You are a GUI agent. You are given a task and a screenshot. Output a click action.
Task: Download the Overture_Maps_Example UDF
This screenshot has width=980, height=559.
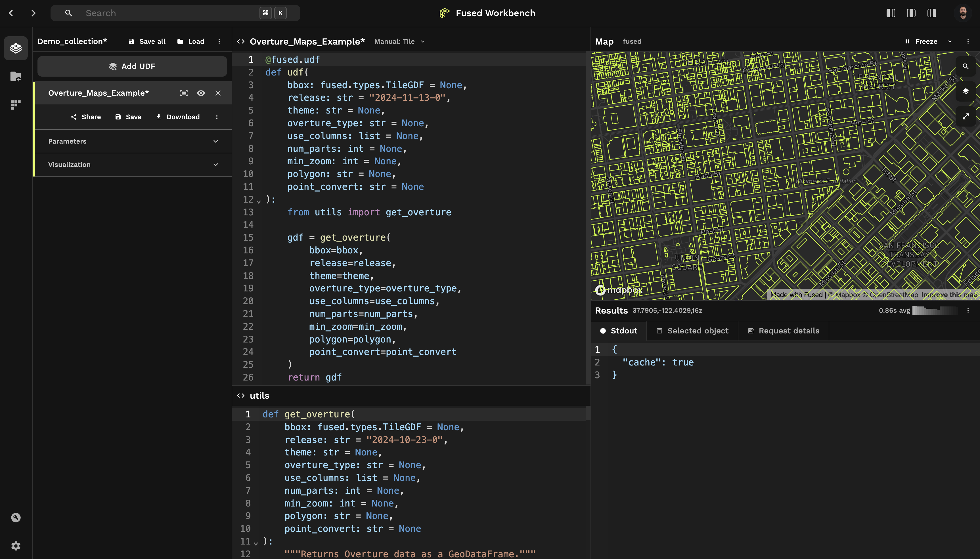(x=178, y=117)
